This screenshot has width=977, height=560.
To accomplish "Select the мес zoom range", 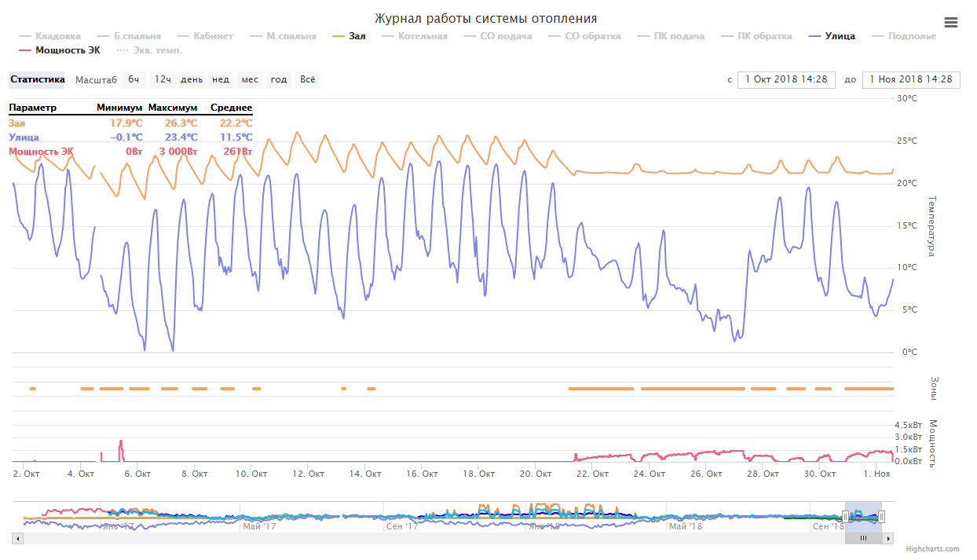I will tap(250, 79).
